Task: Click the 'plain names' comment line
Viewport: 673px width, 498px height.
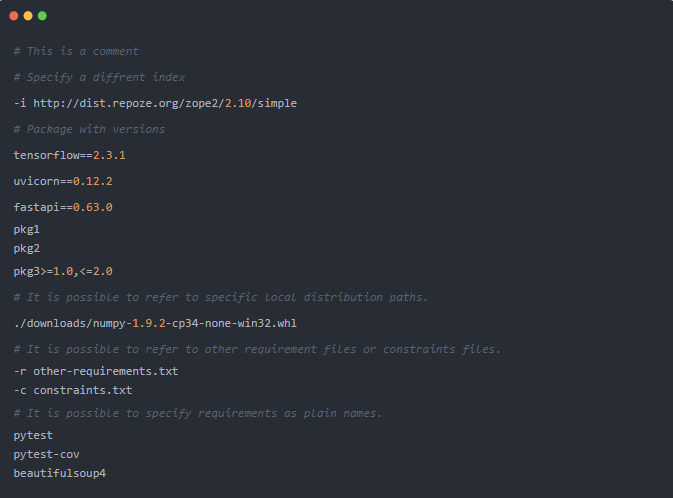Action: (197, 413)
